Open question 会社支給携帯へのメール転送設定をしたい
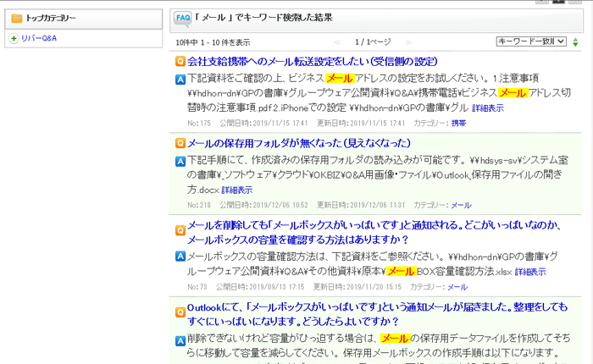Viewport: 593px width, 364px height. 312,62
